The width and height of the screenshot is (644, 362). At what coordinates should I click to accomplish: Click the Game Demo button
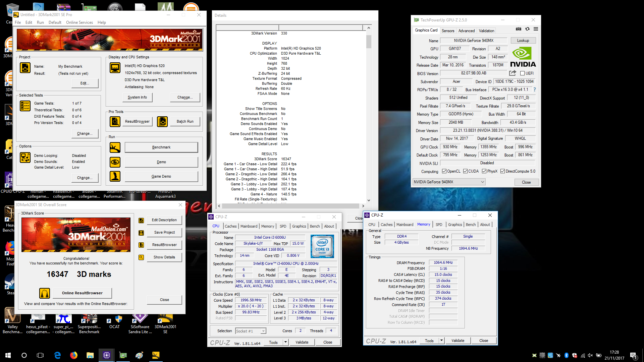pos(161,176)
